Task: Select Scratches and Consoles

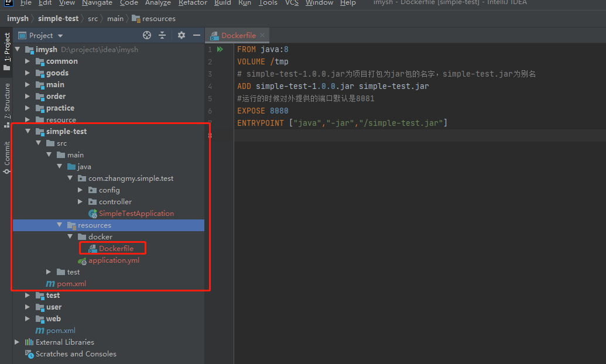Action: tap(76, 353)
